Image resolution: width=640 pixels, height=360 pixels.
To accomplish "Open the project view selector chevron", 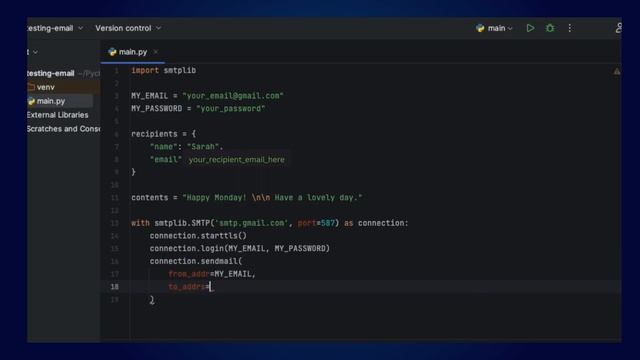I will [35, 52].
